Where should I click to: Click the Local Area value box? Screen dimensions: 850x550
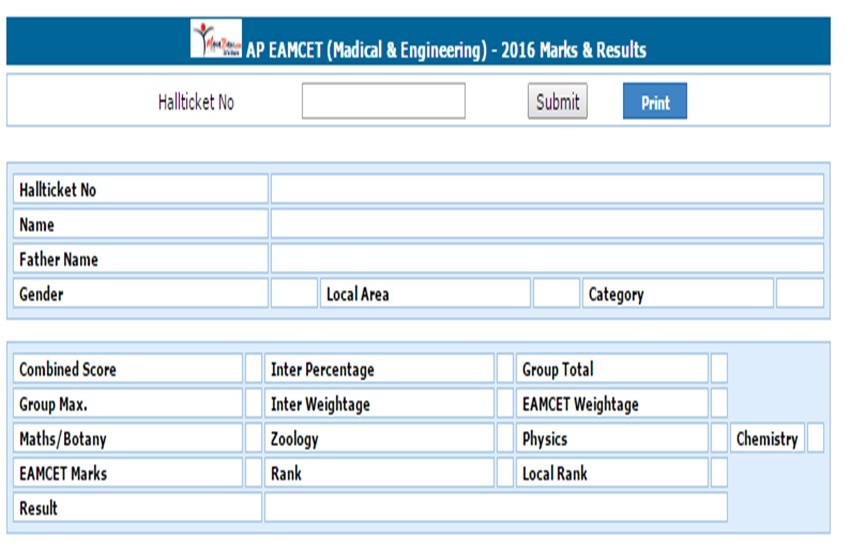pos(556,294)
